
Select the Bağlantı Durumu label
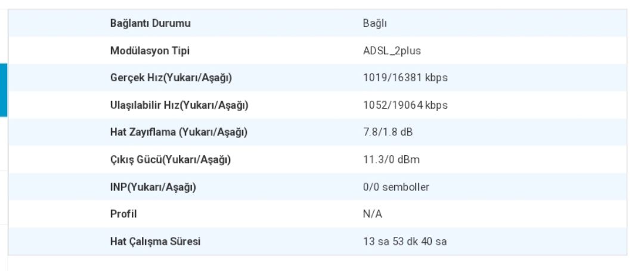tap(150, 23)
